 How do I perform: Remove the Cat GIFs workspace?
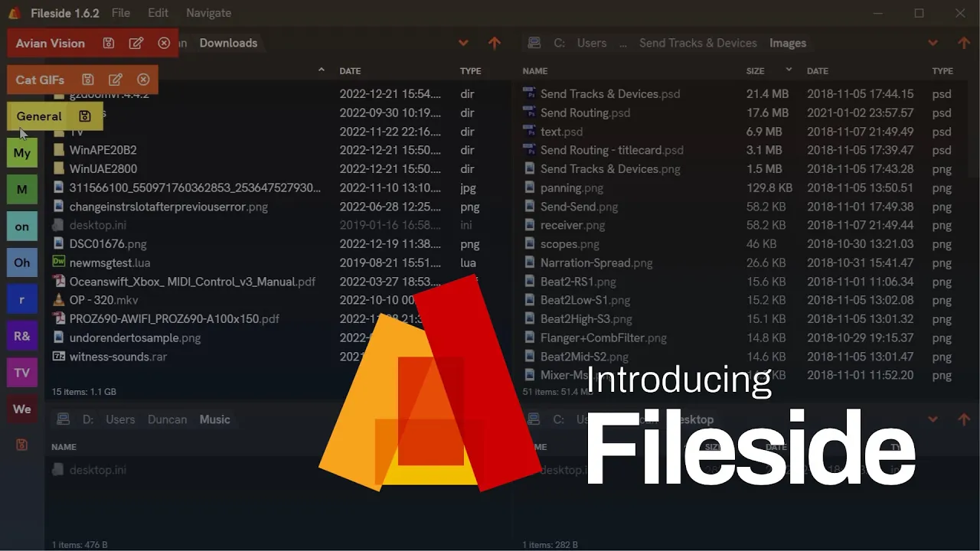(x=143, y=80)
